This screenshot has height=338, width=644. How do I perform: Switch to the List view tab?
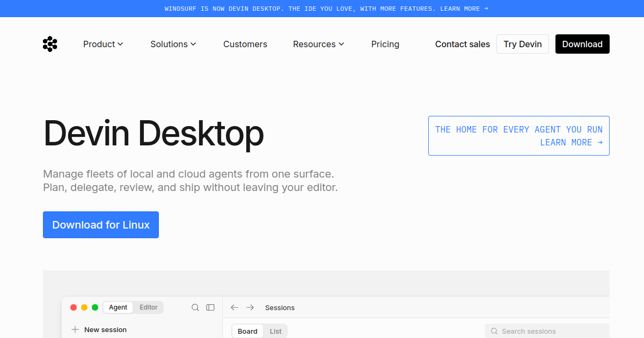pyautogui.click(x=276, y=331)
